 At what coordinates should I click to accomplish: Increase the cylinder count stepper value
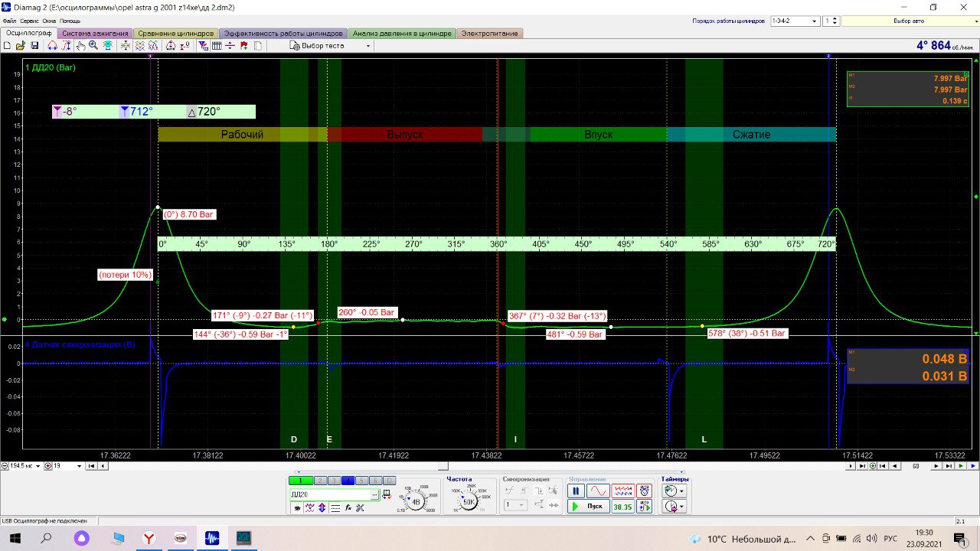[x=835, y=19]
